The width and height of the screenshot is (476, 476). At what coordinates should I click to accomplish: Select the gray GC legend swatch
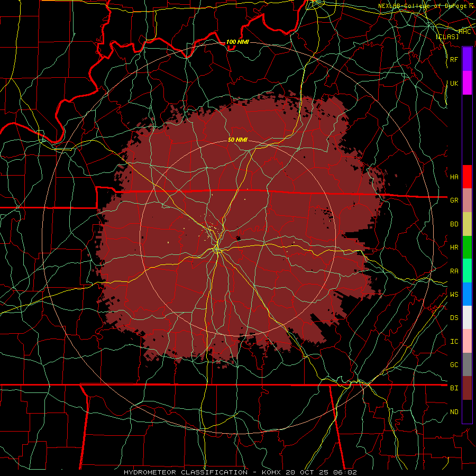(x=467, y=364)
